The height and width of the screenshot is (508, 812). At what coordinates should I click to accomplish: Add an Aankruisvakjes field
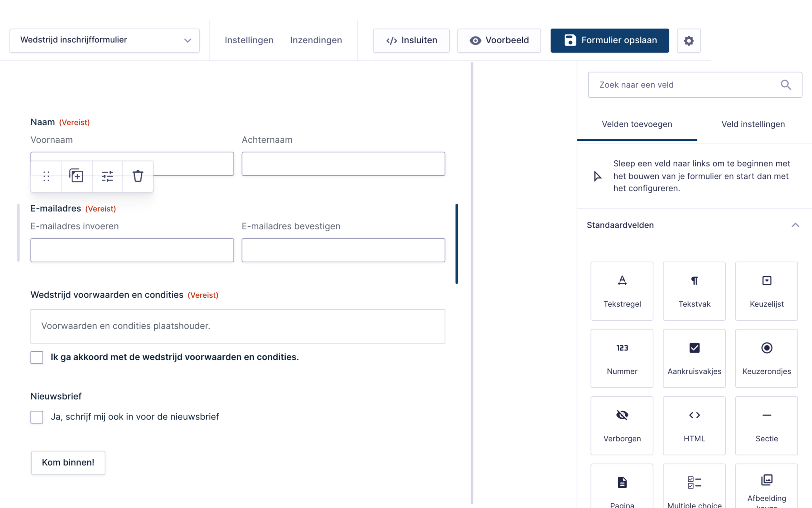pyautogui.click(x=694, y=358)
